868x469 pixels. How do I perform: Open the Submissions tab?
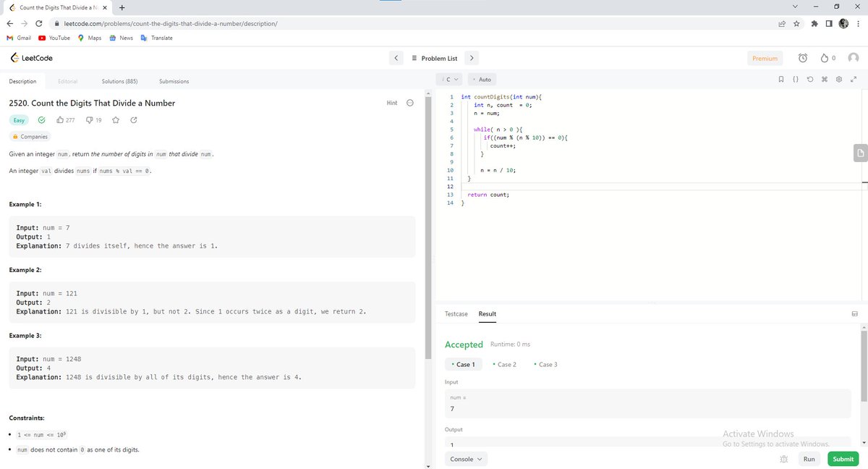pos(174,81)
